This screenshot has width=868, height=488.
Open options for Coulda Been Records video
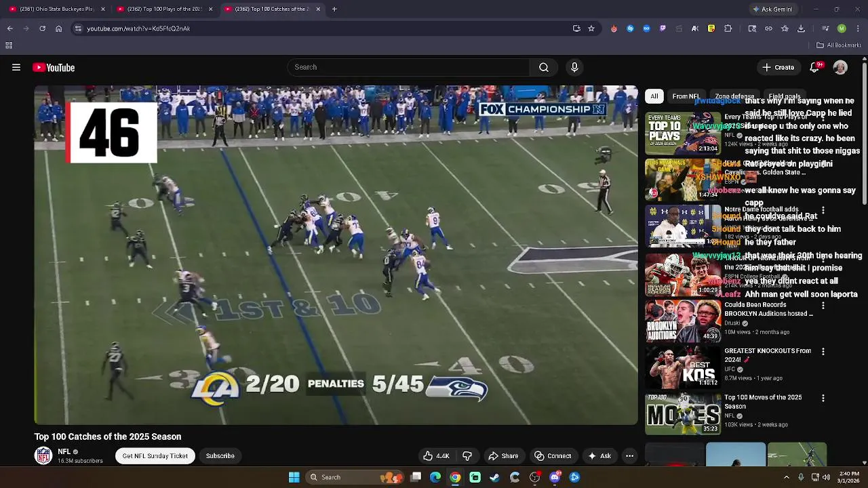[x=823, y=305]
